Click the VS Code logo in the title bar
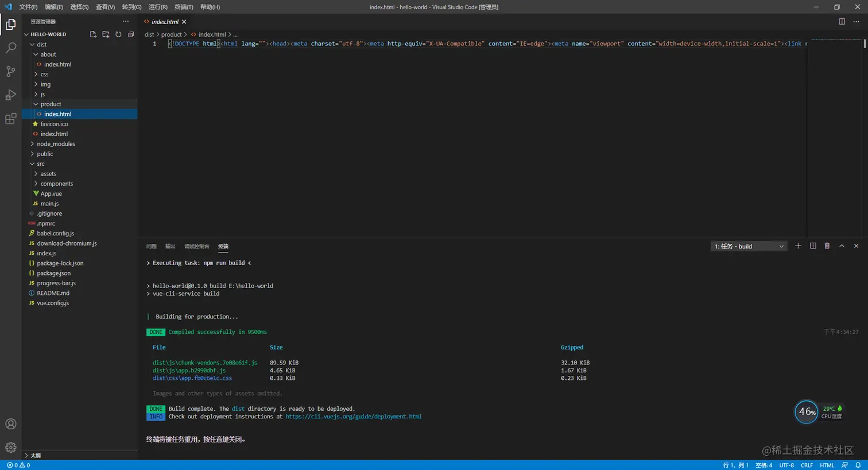 8,7
